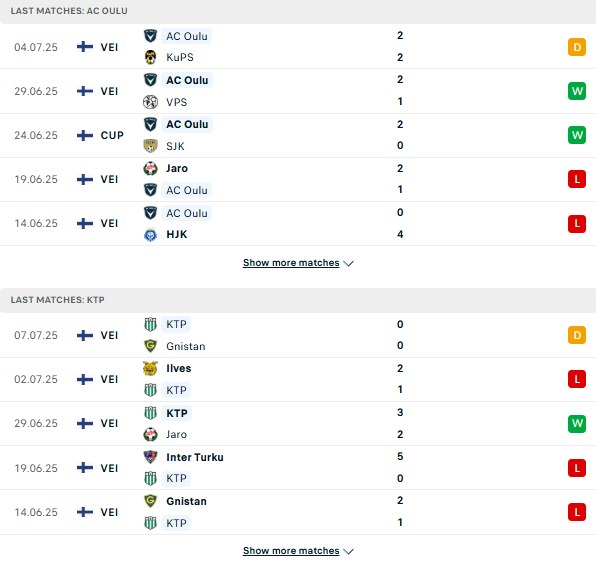This screenshot has height=570, width=596.
Task: Click the HJK team crest icon
Action: pyautogui.click(x=150, y=234)
